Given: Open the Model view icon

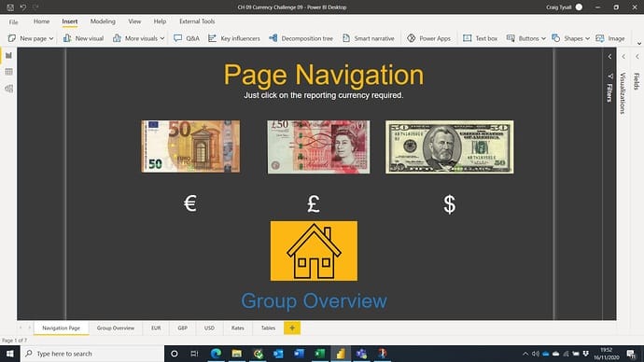Looking at the screenshot, I should [8, 89].
